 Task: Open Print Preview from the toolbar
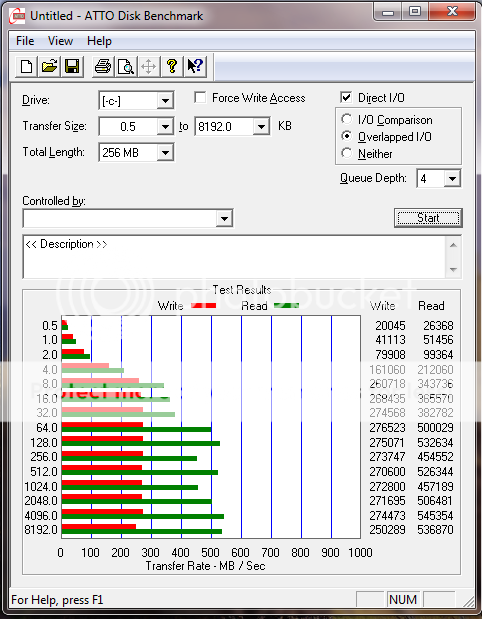pos(126,66)
